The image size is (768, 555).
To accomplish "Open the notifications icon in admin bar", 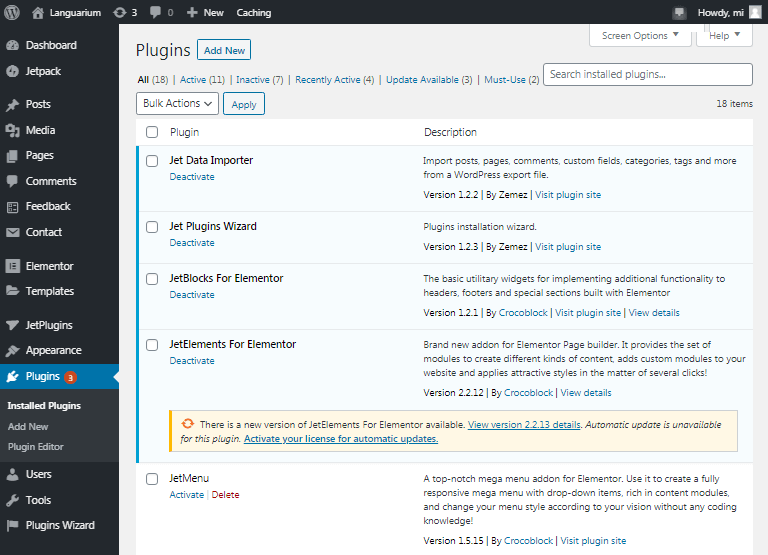I will point(679,13).
